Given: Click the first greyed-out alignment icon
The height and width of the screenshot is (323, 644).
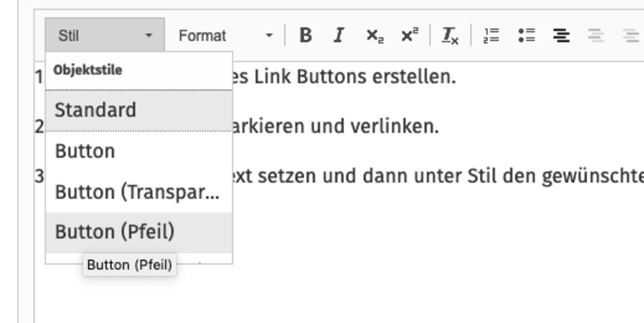Looking at the screenshot, I should (596, 36).
